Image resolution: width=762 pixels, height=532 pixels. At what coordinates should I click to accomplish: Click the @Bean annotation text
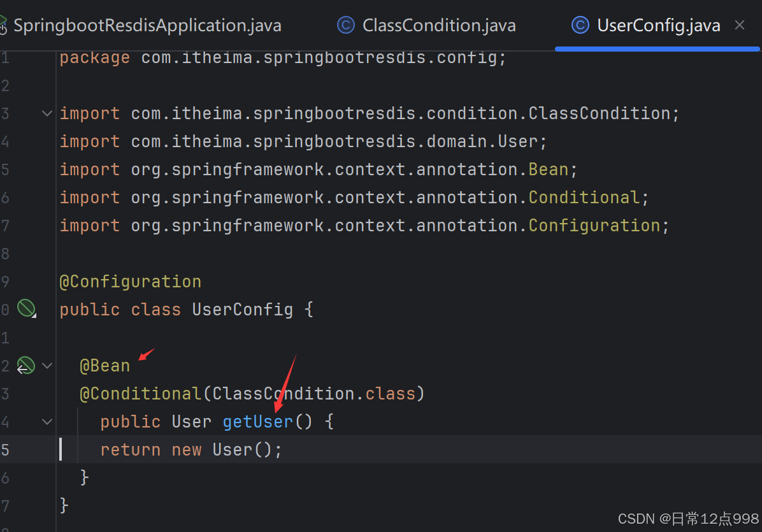click(104, 364)
